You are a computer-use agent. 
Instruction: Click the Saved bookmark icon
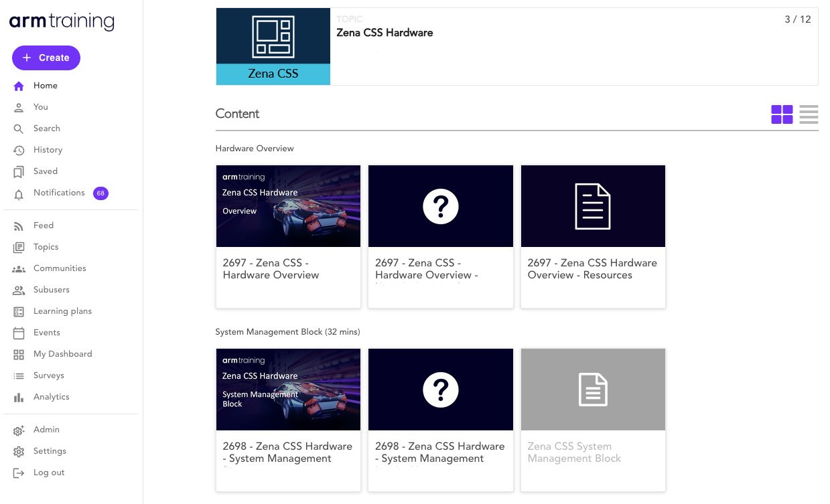click(19, 171)
